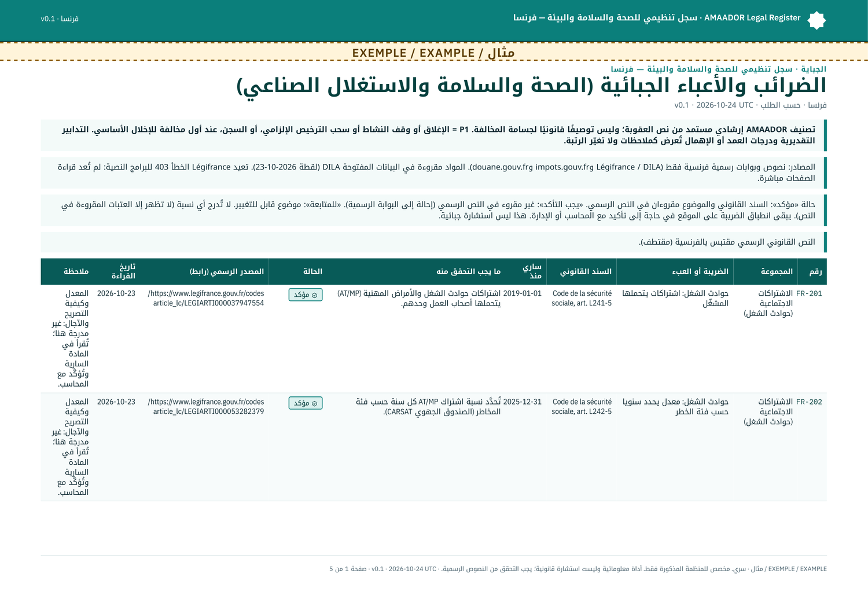Screen dimensions: 868x614
Task: Click the note النص القانوني الرسمي مقتبس بالفرنسية
Action: [x=433, y=242]
